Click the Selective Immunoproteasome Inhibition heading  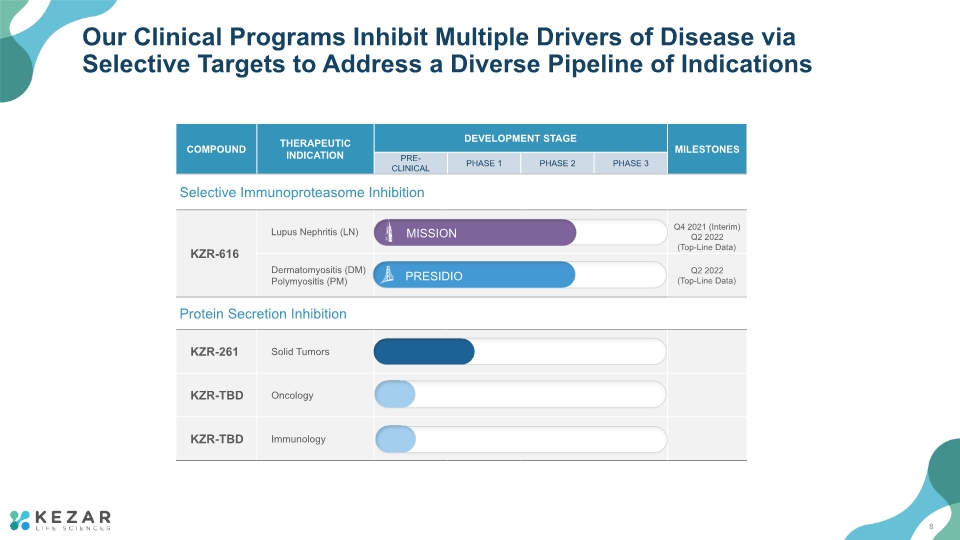coord(302,192)
